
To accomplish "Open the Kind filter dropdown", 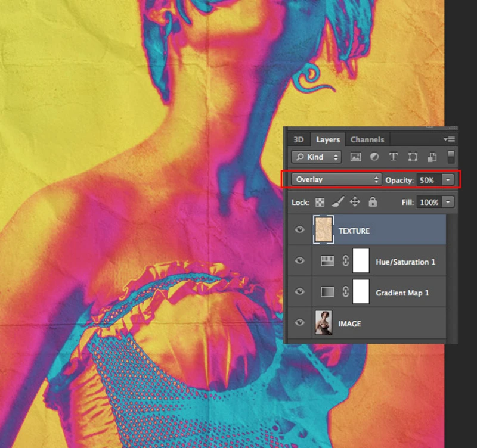I will tap(317, 157).
